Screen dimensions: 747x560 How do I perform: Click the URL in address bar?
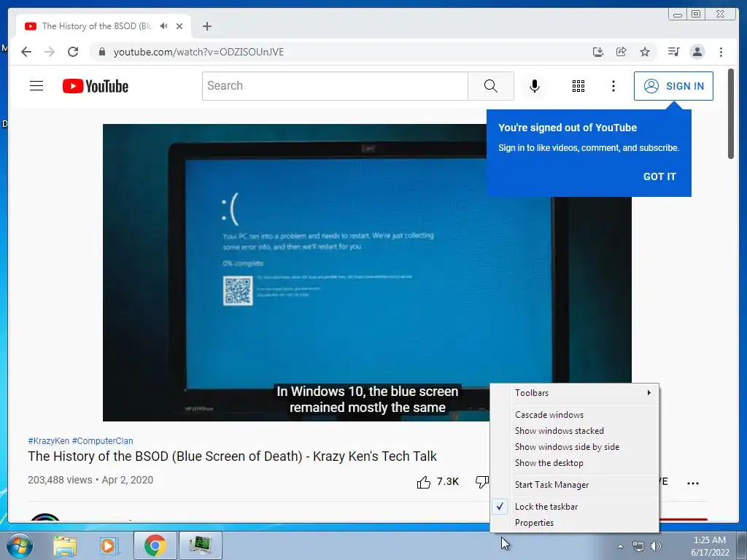click(198, 52)
